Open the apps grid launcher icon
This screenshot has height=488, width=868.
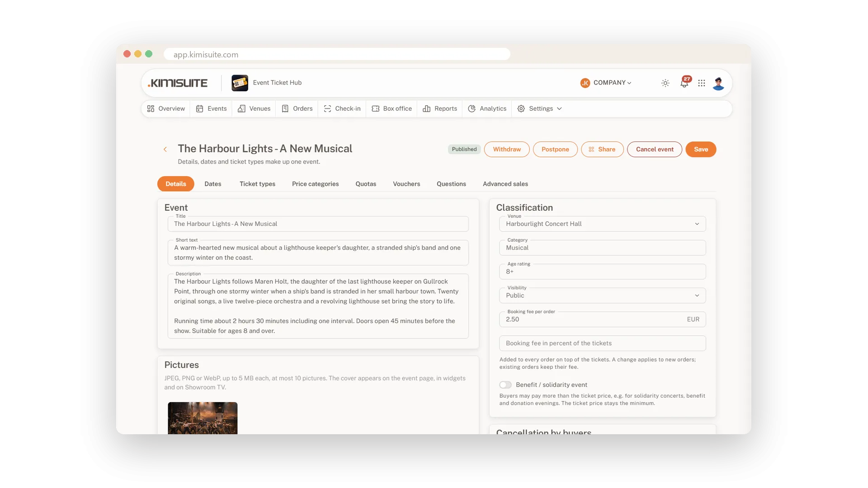701,83
